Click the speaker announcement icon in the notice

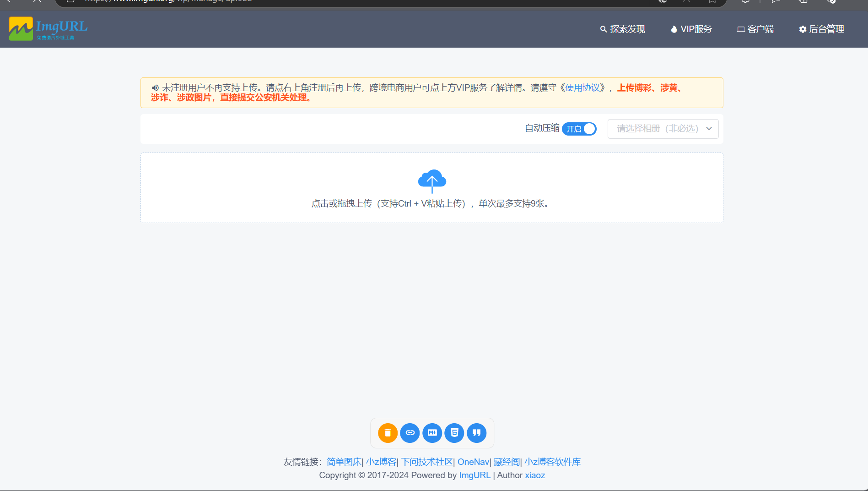[155, 87]
